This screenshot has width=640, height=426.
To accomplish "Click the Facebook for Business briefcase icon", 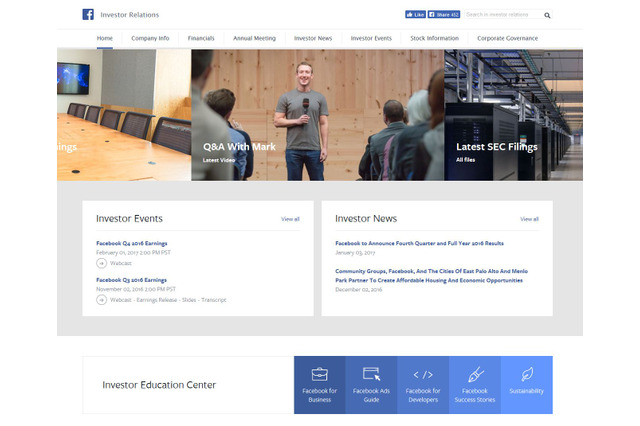I will click(x=320, y=374).
